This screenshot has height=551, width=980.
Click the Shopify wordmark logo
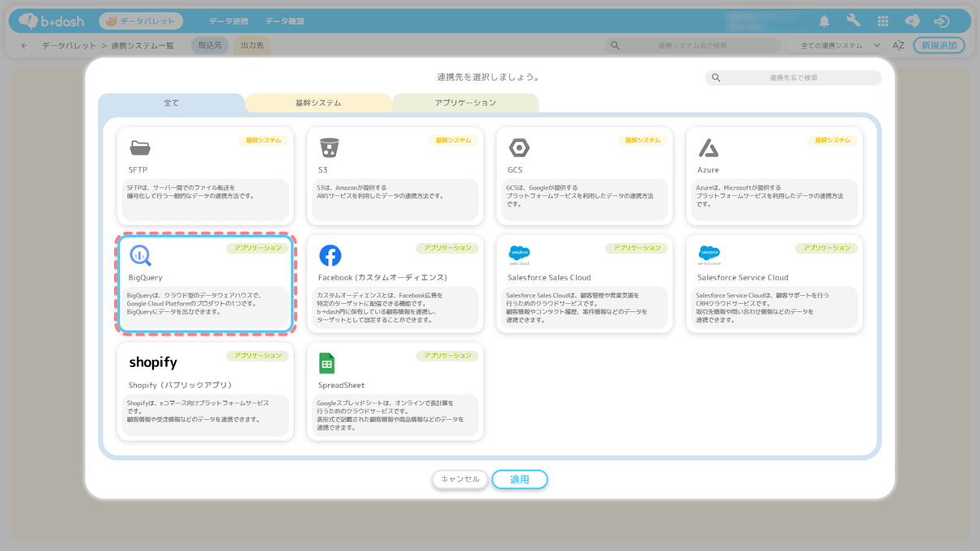click(x=153, y=362)
